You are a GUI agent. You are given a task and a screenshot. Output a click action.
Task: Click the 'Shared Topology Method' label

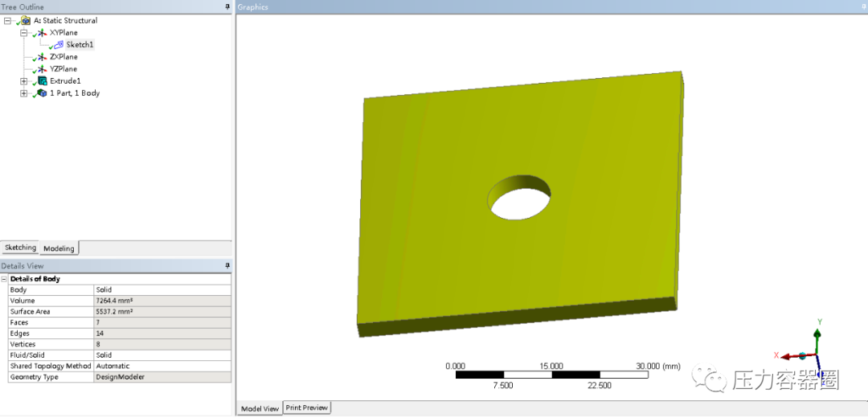coord(50,366)
